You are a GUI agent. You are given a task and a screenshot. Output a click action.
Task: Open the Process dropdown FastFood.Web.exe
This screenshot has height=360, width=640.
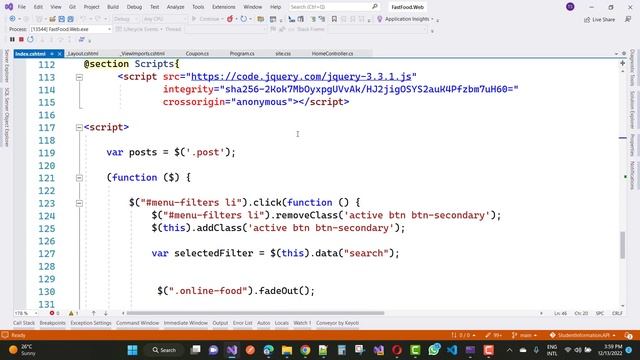point(71,29)
